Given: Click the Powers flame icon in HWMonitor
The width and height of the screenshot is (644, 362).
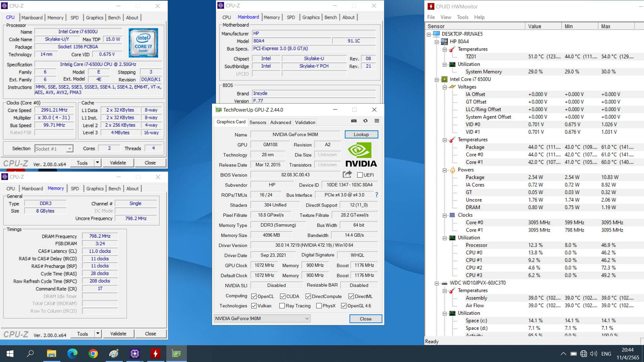Looking at the screenshot, I should click(x=452, y=170).
